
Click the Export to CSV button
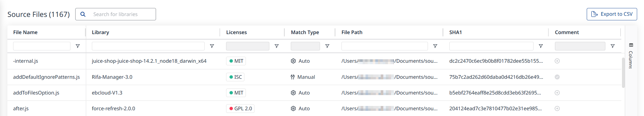[612, 14]
